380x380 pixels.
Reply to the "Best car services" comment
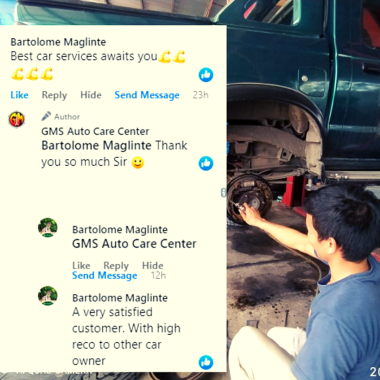54,95
